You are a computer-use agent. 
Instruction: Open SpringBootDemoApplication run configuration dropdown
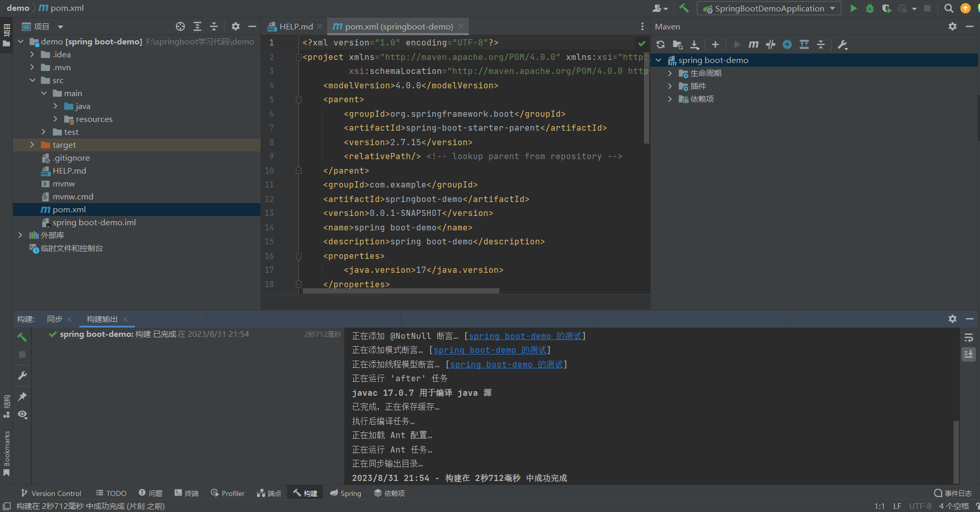(x=769, y=8)
